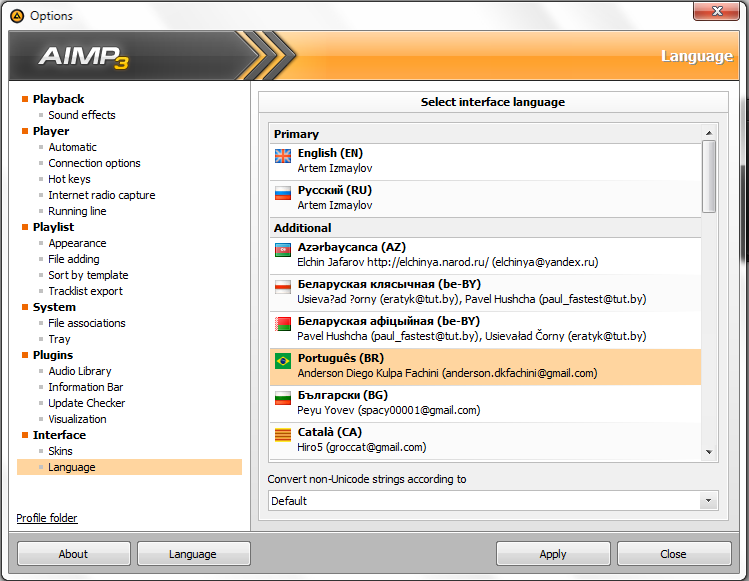The height and width of the screenshot is (581, 749).
Task: Close the Options window with X
Action: click(x=716, y=11)
